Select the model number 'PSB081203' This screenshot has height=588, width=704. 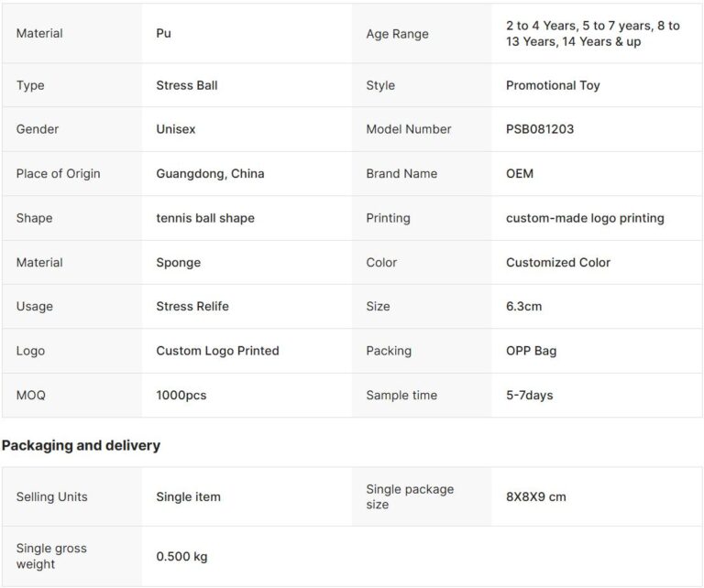click(x=540, y=129)
